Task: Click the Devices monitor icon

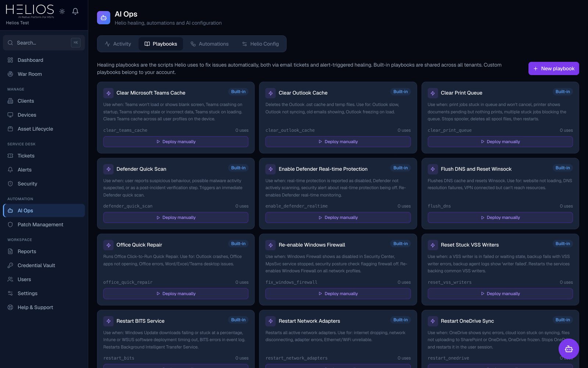Action: tap(10, 115)
